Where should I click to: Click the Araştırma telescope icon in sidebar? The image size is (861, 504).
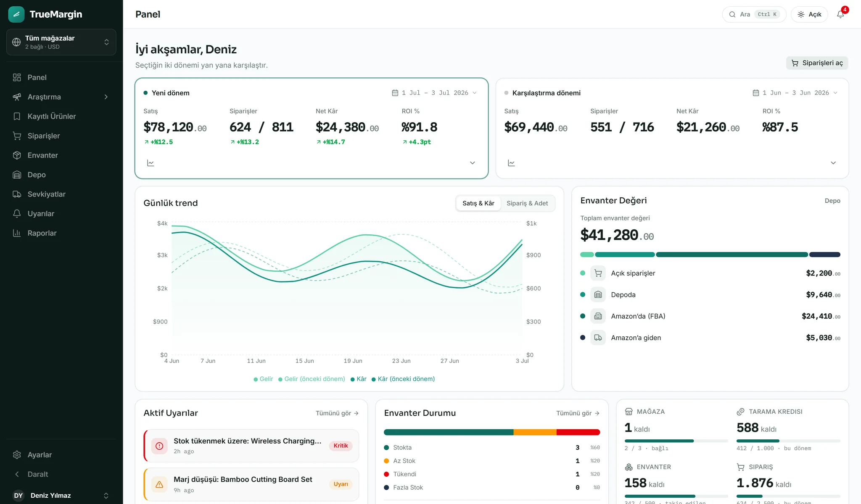(17, 97)
